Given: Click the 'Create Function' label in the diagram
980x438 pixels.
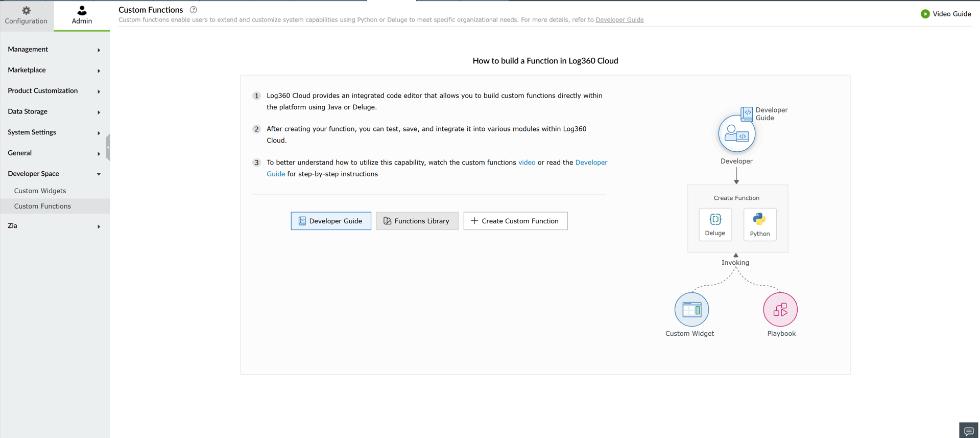Looking at the screenshot, I should tap(736, 198).
